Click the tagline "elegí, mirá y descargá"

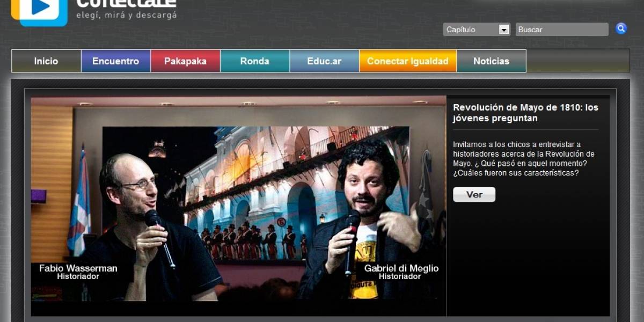[x=126, y=15]
